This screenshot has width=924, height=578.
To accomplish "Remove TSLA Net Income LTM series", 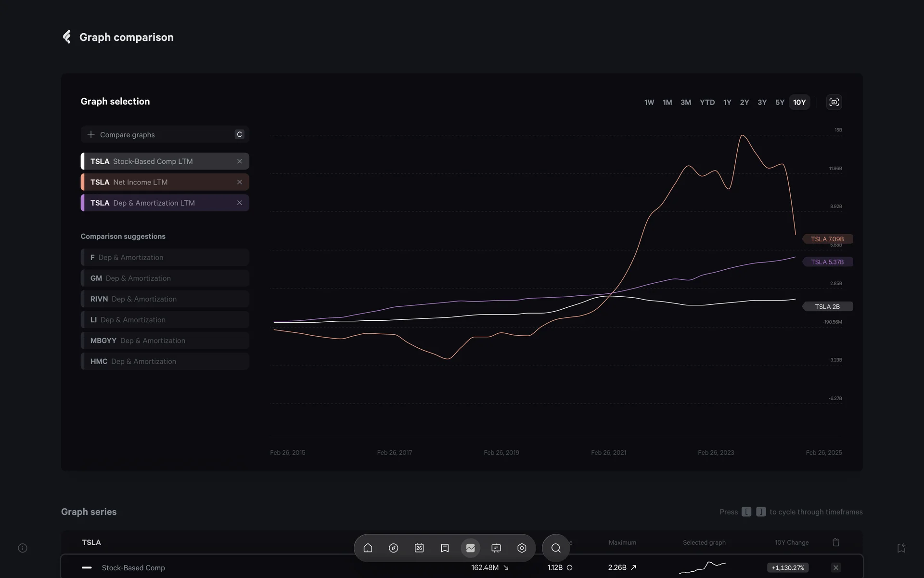I will pyautogui.click(x=239, y=182).
